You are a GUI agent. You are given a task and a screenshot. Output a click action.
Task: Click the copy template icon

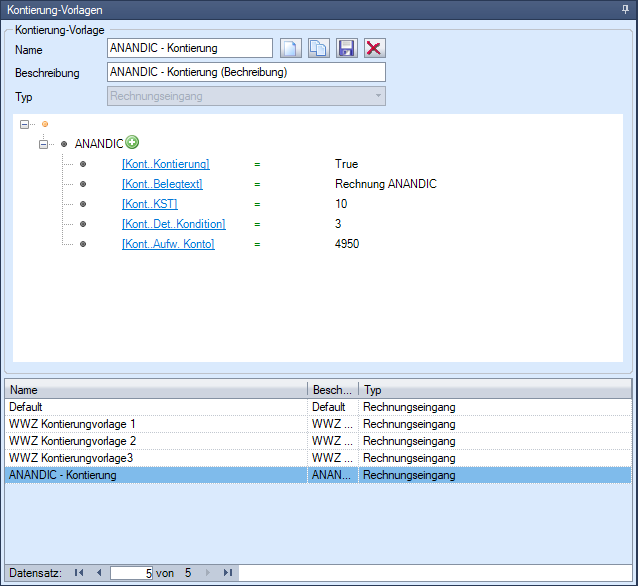318,48
